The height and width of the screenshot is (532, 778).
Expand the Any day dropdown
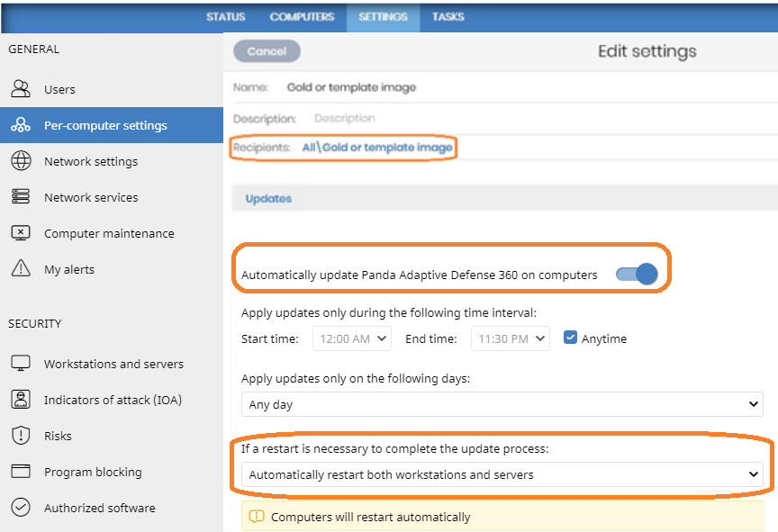[502, 404]
